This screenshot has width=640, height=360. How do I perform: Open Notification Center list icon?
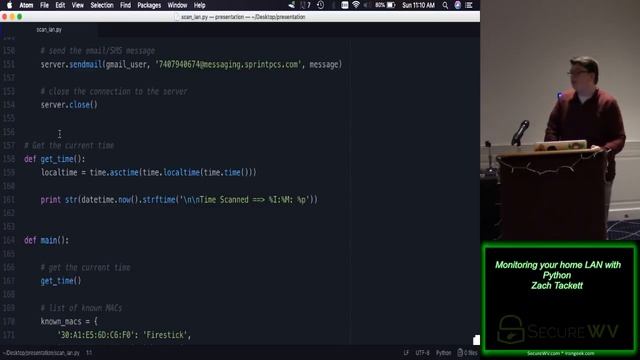(469, 5)
